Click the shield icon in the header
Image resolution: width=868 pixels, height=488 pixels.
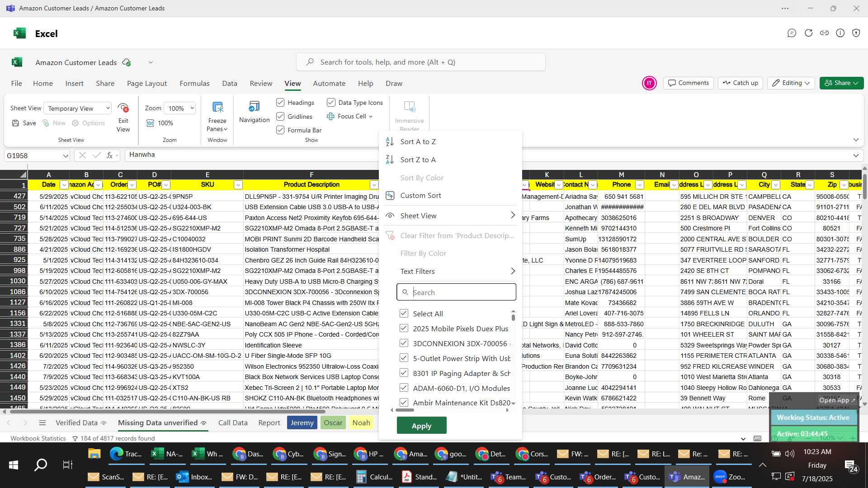pyautogui.click(x=856, y=33)
